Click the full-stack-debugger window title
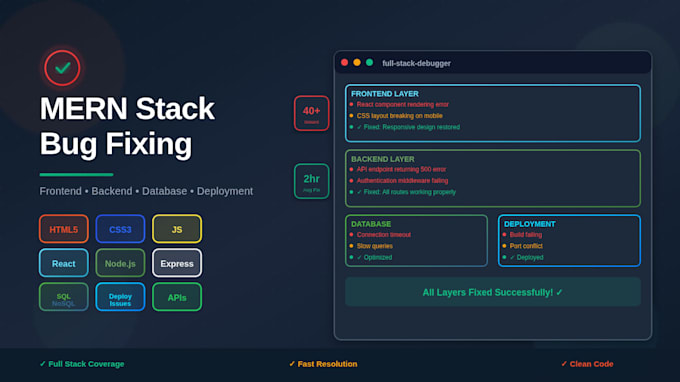This screenshot has height=382, width=680. [x=416, y=63]
